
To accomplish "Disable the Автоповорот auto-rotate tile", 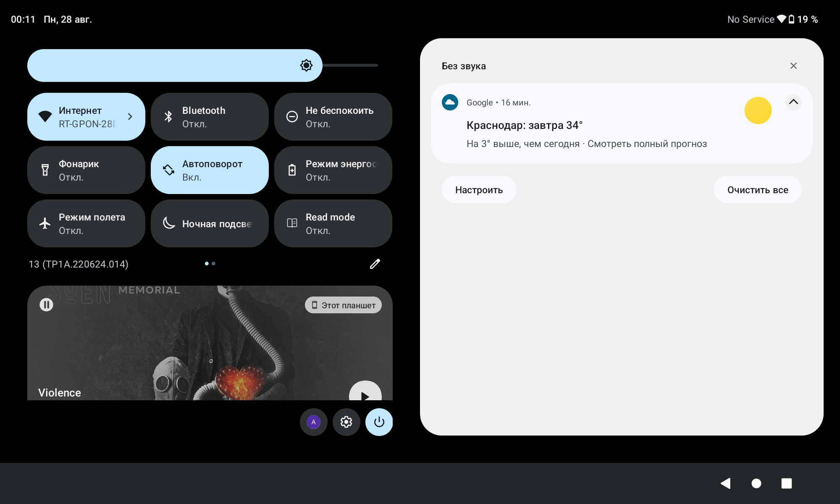I will tap(210, 170).
